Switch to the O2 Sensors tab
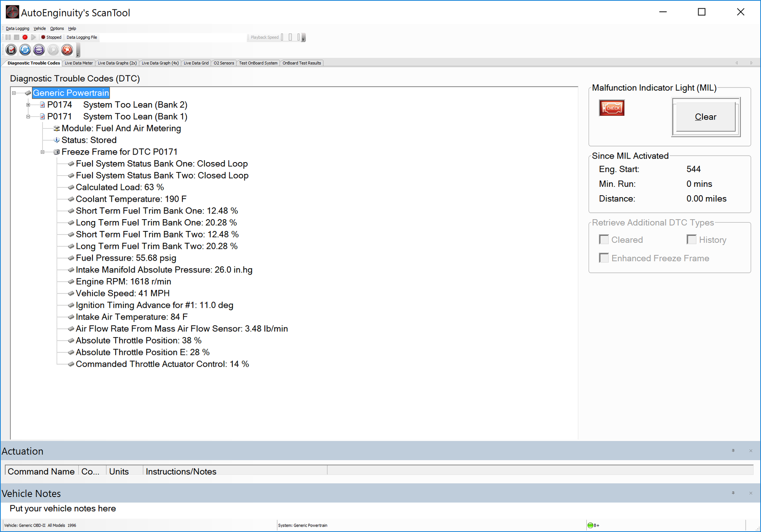Viewport: 761px width, 532px height. pyautogui.click(x=224, y=63)
